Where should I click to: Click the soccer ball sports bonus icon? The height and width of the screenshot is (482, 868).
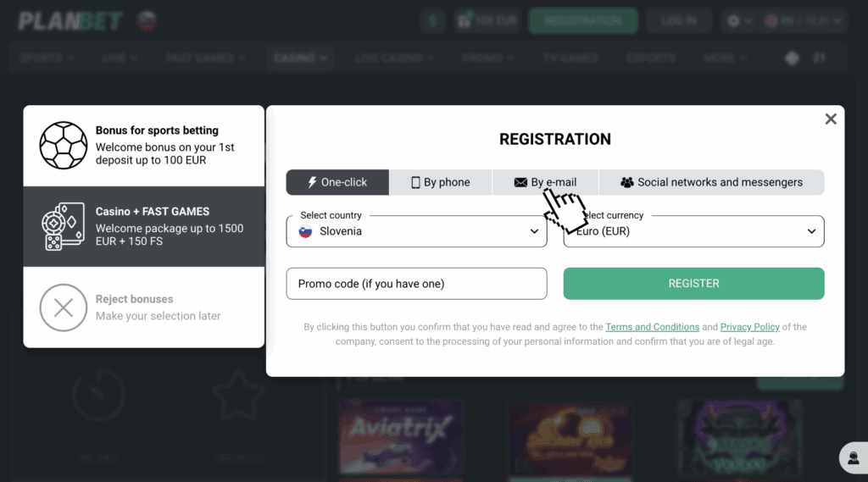[x=64, y=146]
